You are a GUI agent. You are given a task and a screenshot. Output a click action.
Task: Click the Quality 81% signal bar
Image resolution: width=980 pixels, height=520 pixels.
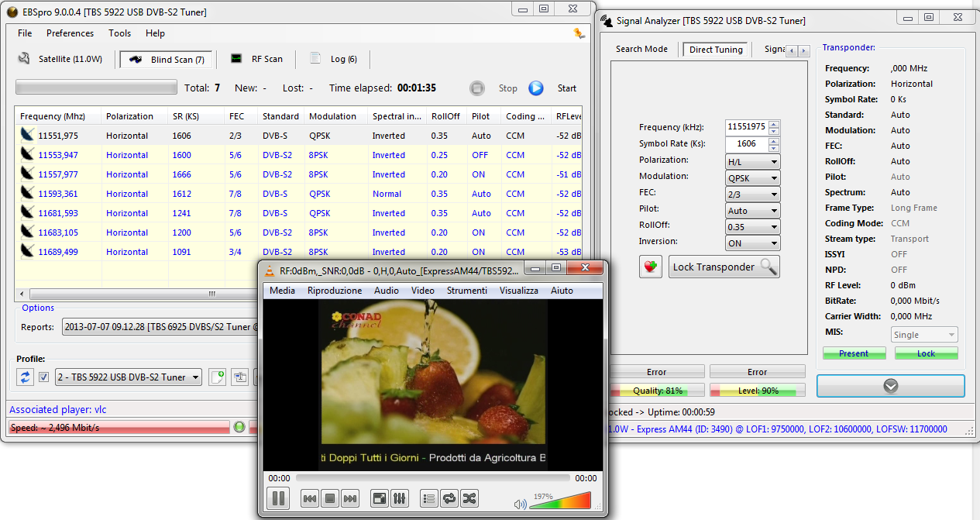[658, 391]
